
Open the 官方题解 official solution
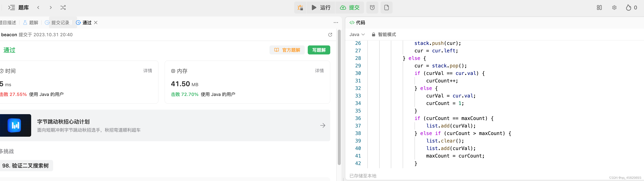coord(287,50)
